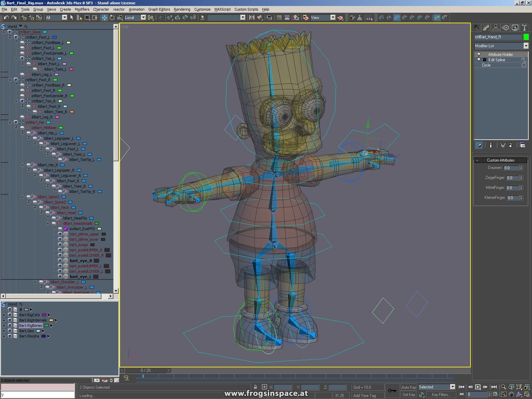Open the Utilities hammer panel tab
The width and height of the screenshot is (532, 399).
(524, 28)
